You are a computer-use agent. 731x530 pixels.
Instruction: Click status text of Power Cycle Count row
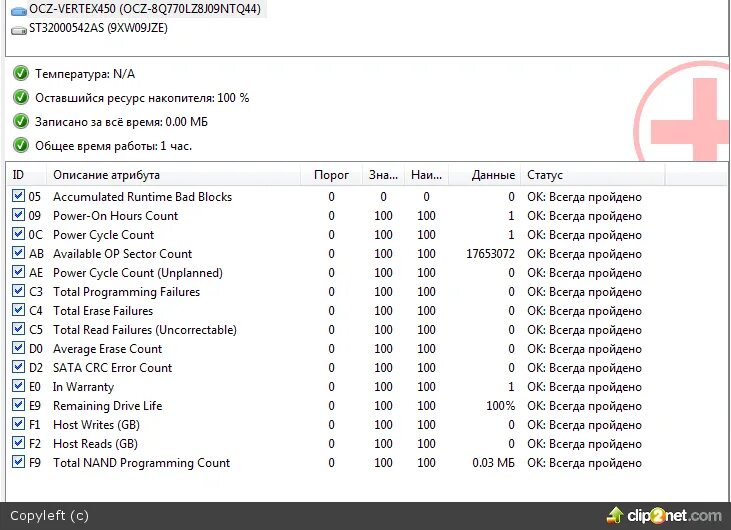[x=585, y=235]
